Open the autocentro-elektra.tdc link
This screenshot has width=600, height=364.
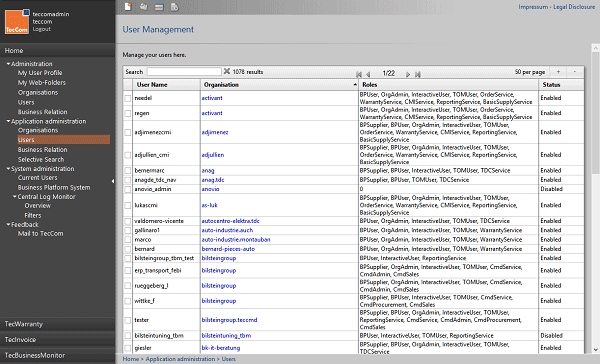(x=230, y=221)
